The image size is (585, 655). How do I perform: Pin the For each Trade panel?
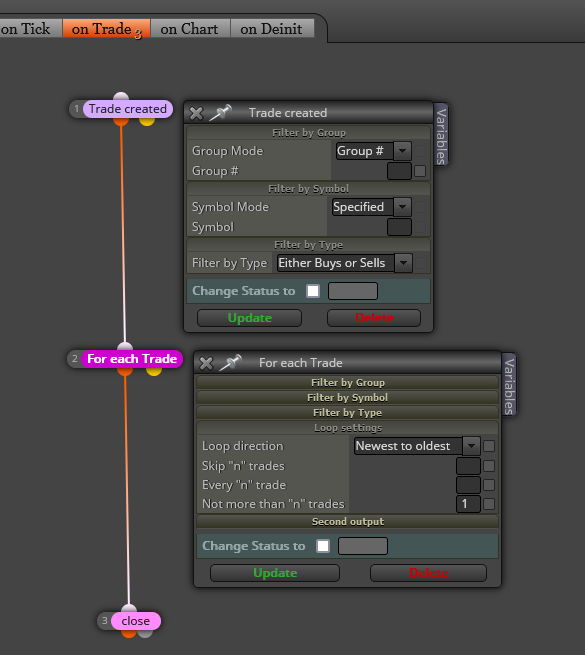tap(230, 363)
